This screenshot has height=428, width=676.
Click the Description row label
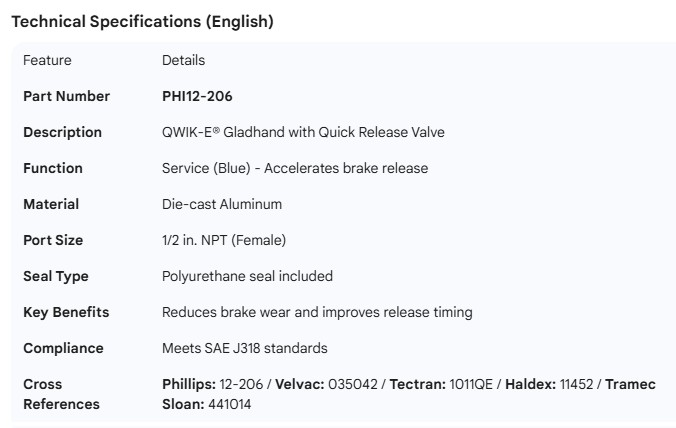(62, 132)
